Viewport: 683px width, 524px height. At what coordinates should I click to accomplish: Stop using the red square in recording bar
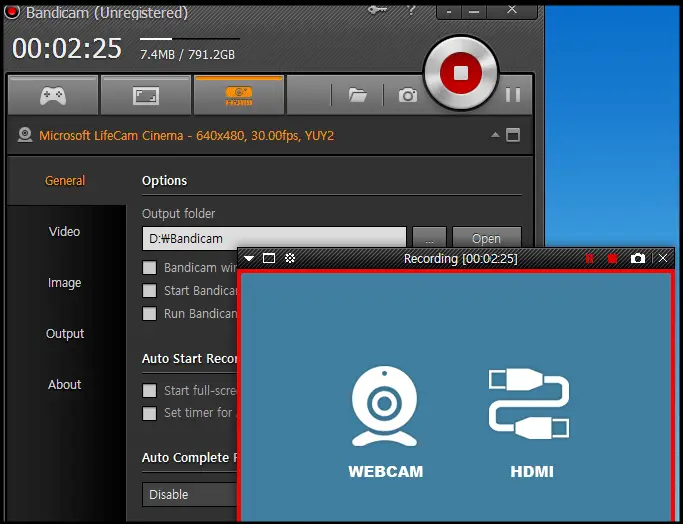[x=612, y=259]
